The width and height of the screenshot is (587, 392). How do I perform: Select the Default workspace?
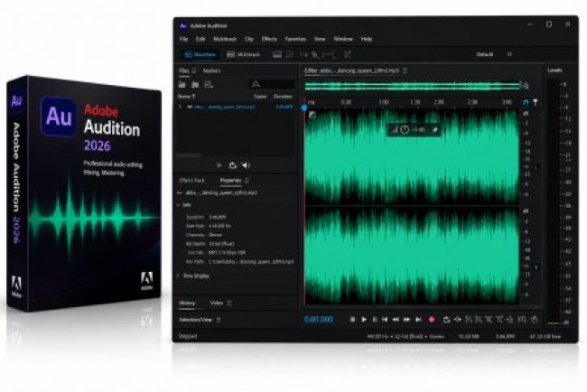pos(484,55)
